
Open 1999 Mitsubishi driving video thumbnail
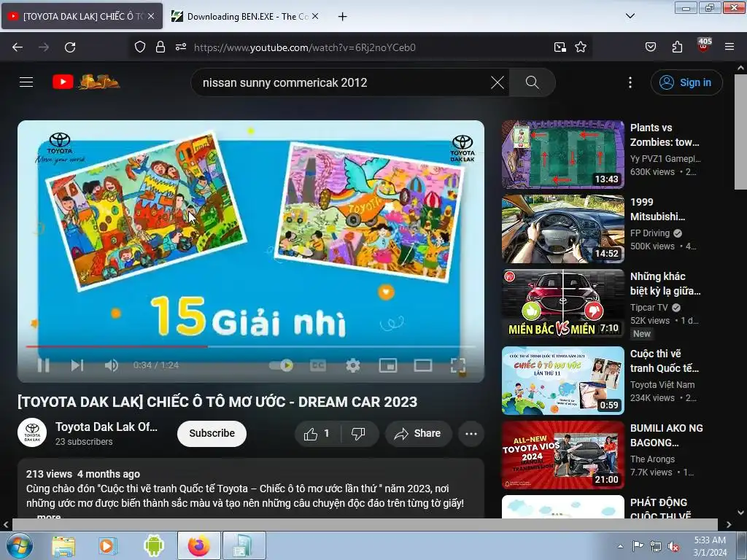tap(562, 228)
